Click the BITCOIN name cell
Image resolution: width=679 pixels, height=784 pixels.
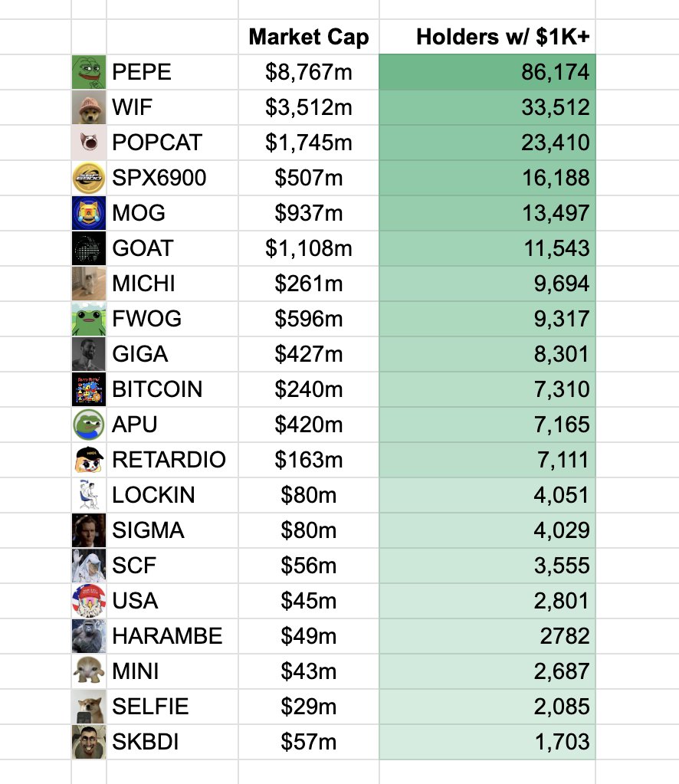[x=172, y=389]
